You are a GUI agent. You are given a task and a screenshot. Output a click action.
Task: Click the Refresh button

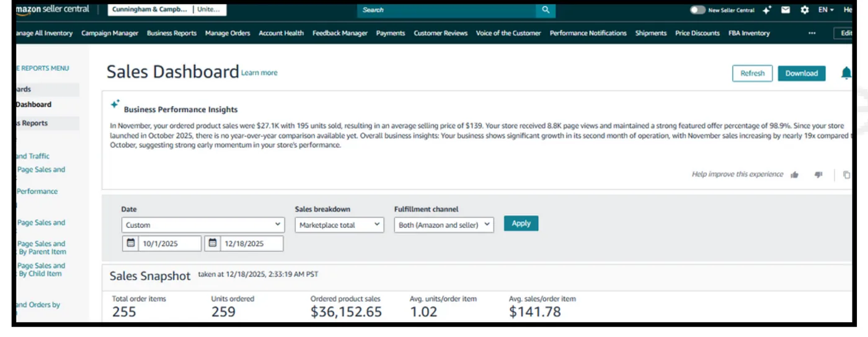click(753, 73)
